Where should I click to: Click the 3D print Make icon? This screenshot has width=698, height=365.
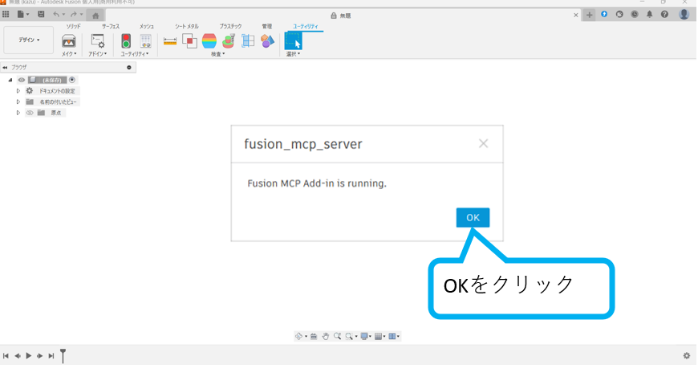(69, 41)
